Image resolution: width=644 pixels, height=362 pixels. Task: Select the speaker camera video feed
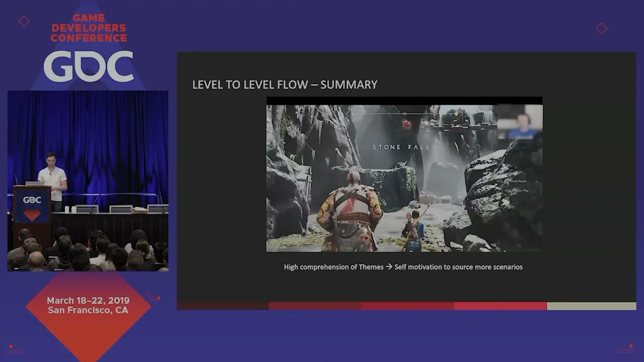[88, 181]
